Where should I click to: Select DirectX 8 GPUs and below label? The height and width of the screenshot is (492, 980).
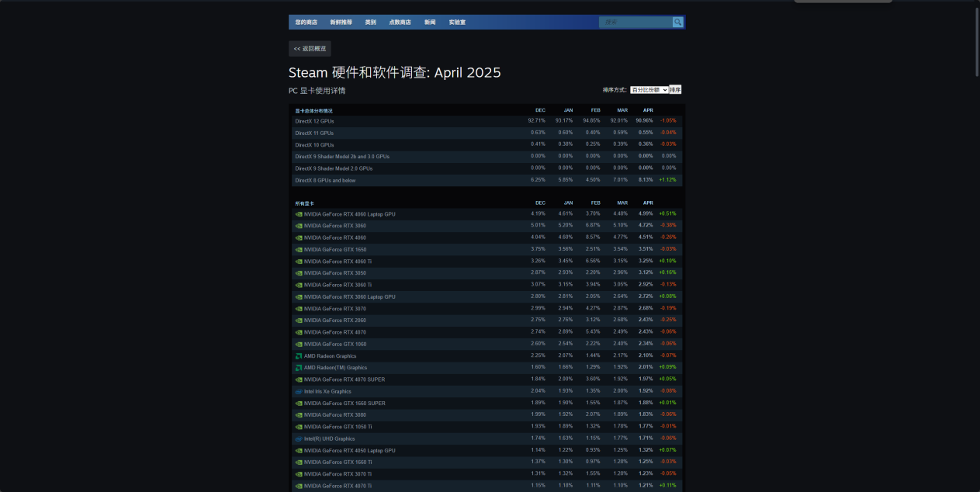pyautogui.click(x=325, y=181)
